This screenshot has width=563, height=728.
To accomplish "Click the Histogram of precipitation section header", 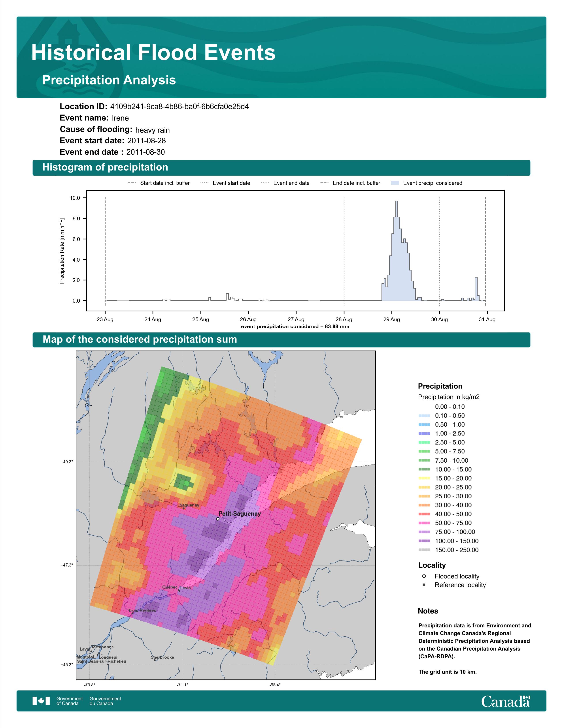I will point(281,168).
